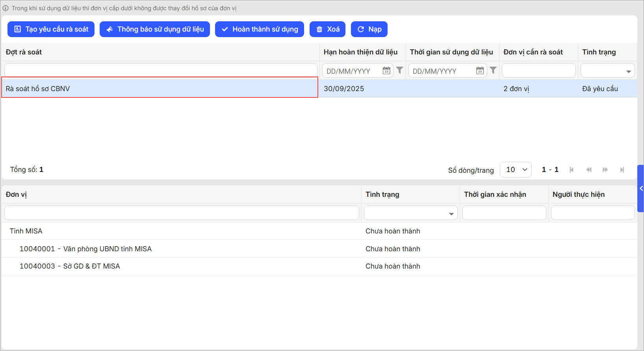Go to previous page of results
This screenshot has height=351, width=644.
589,170
